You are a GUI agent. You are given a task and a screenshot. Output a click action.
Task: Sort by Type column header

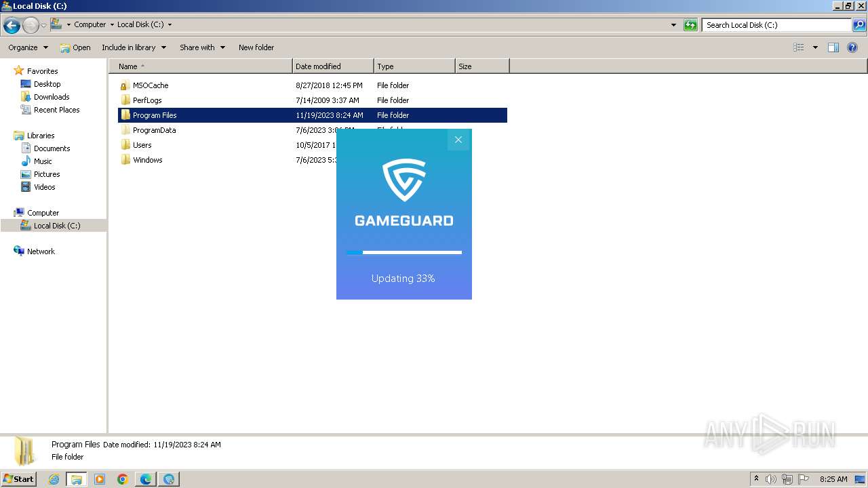pyautogui.click(x=414, y=66)
